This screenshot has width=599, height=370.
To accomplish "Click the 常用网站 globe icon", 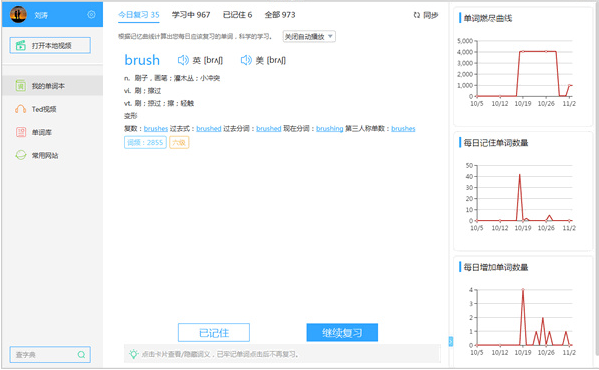I will point(21,155).
